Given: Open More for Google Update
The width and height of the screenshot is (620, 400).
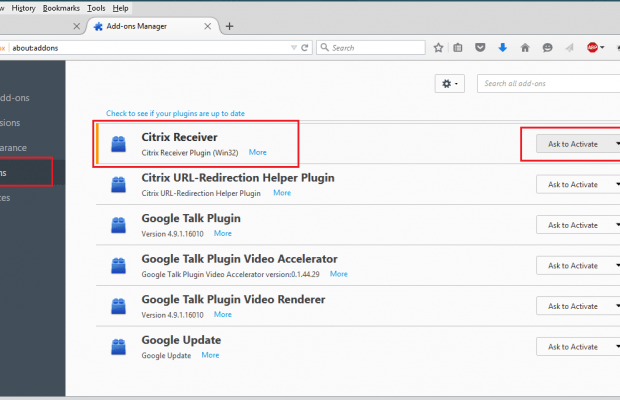Looking at the screenshot, I should 210,355.
